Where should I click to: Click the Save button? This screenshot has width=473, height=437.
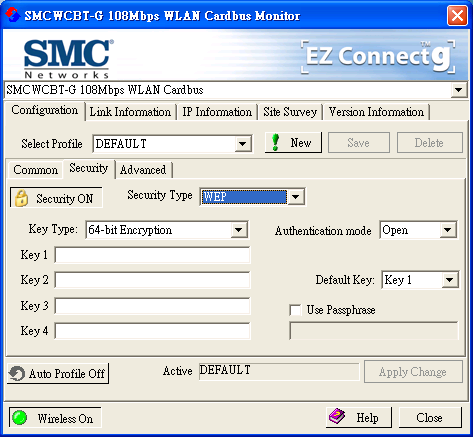click(359, 143)
